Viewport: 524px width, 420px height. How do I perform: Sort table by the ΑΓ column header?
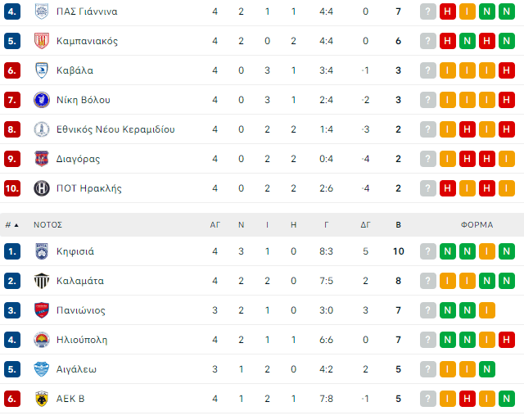pyautogui.click(x=215, y=224)
